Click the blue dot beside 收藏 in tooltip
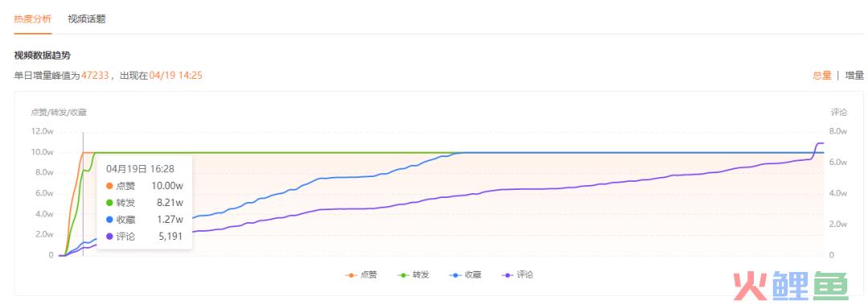 (109, 220)
